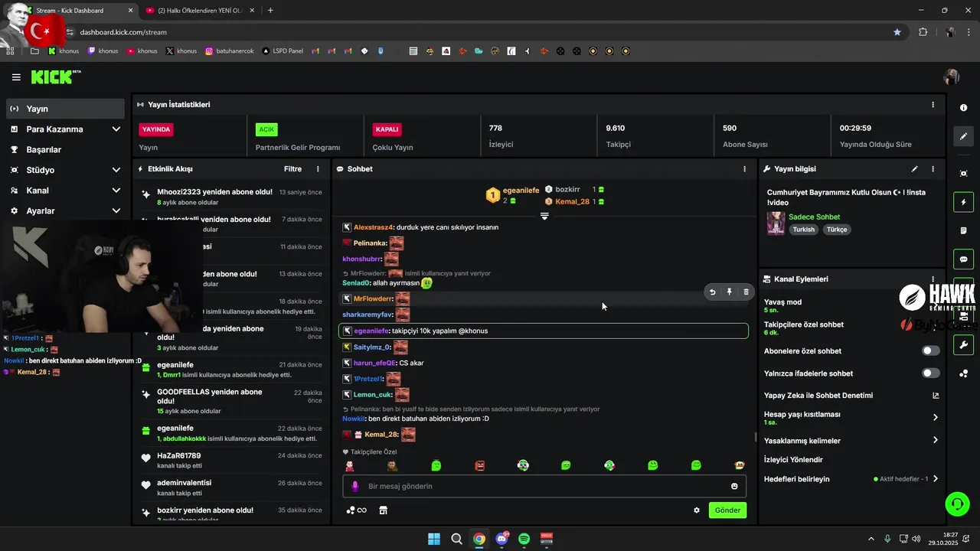Open Sohbet panel three-dot menu
This screenshot has width=980, height=551.
pos(744,169)
